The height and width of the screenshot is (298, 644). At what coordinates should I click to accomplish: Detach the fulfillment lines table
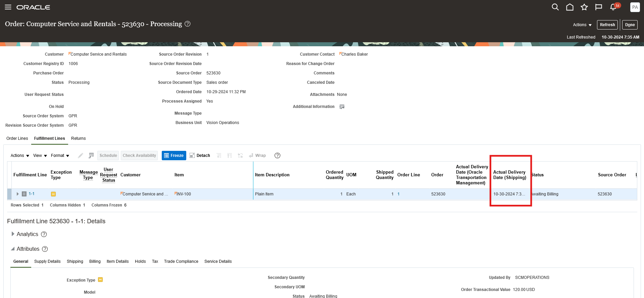(200, 156)
